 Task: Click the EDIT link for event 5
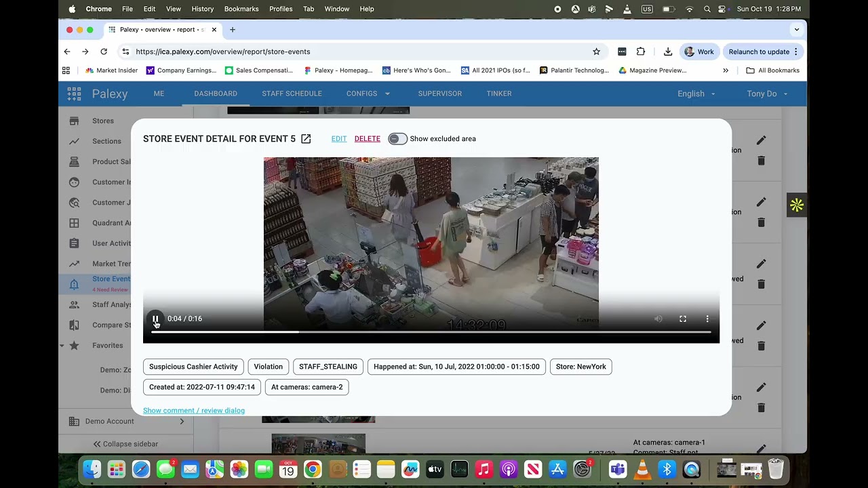[339, 138]
